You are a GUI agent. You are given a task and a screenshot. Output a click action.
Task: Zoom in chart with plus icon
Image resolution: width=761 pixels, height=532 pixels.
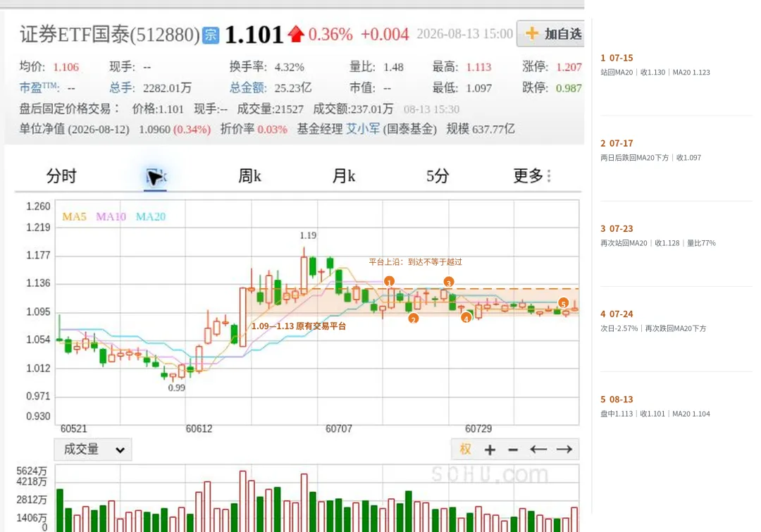[x=490, y=450]
